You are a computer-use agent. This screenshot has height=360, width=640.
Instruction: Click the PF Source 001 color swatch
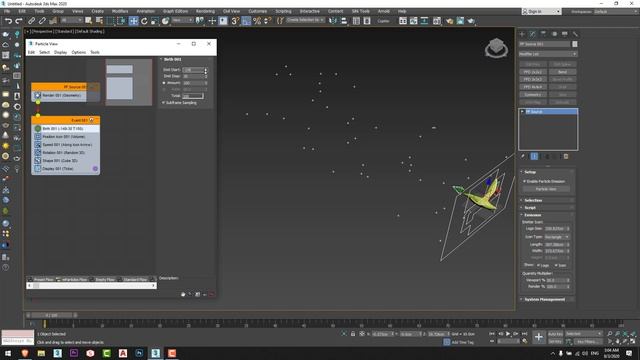point(575,44)
